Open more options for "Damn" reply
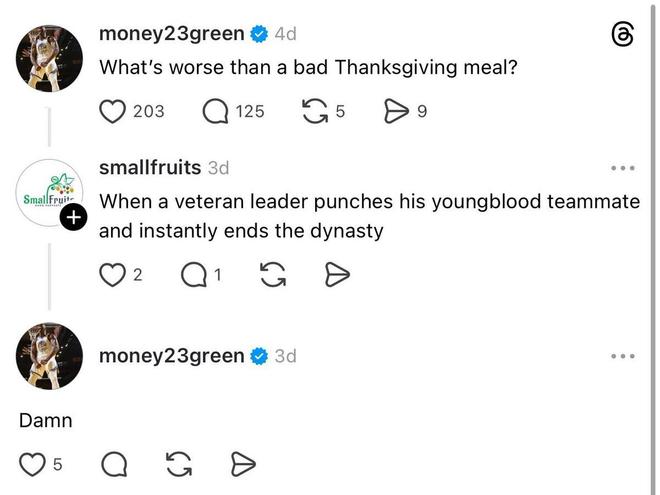 tap(622, 356)
